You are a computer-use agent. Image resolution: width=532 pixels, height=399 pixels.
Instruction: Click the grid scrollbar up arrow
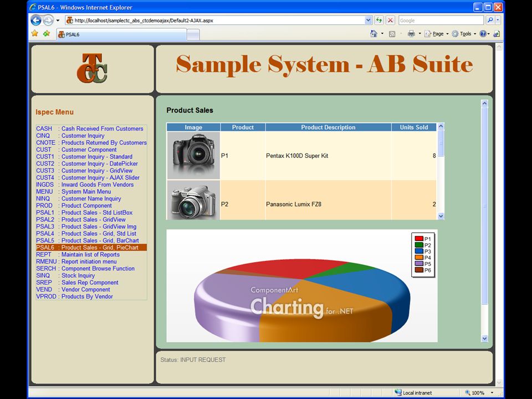[x=441, y=126]
